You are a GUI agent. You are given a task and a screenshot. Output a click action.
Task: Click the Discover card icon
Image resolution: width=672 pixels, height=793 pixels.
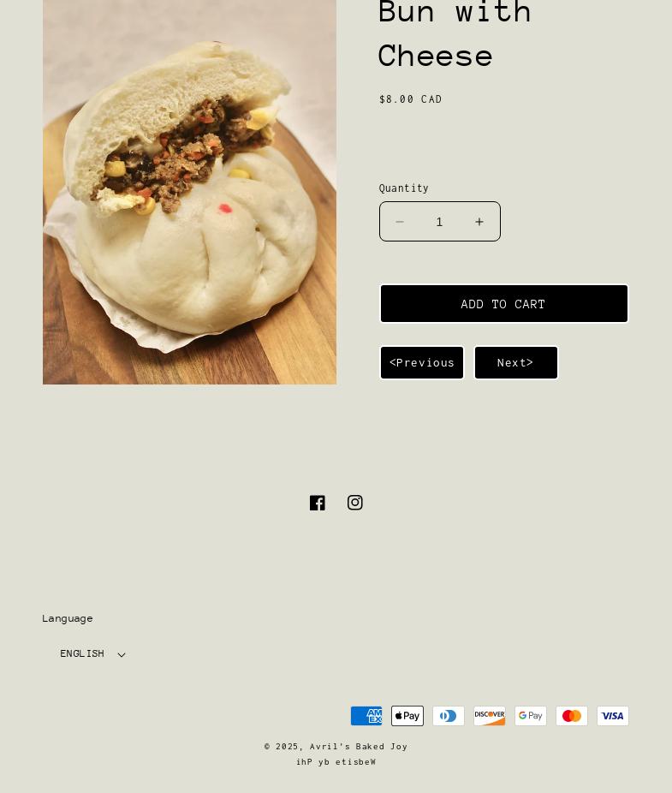pos(490,716)
